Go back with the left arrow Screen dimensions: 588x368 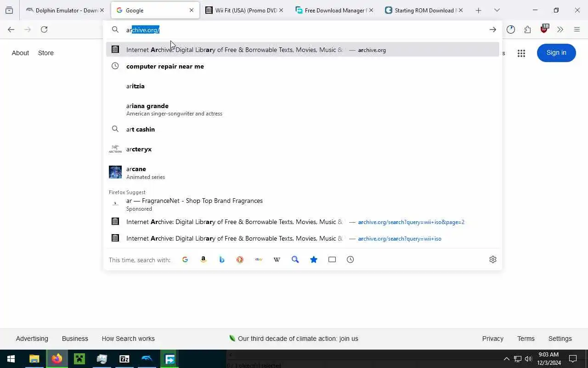11,29
